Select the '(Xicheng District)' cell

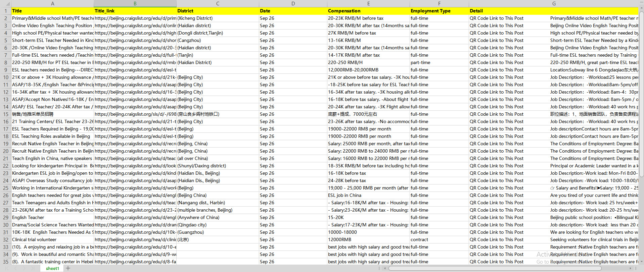[x=218, y=18]
